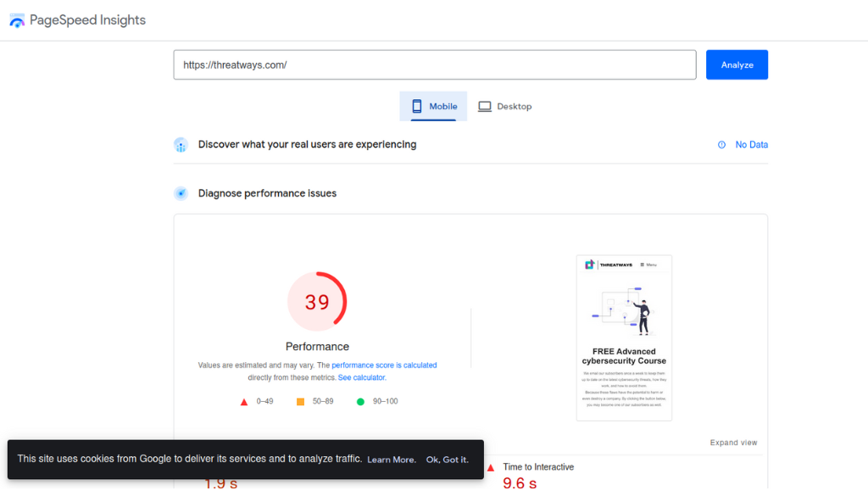Click the real users experience section icon
The image size is (868, 496).
(181, 144)
